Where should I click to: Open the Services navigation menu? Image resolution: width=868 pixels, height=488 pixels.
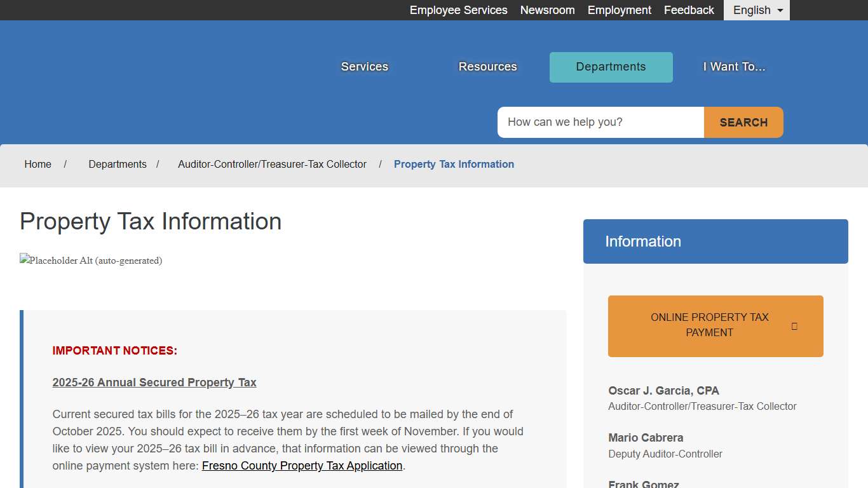[364, 66]
